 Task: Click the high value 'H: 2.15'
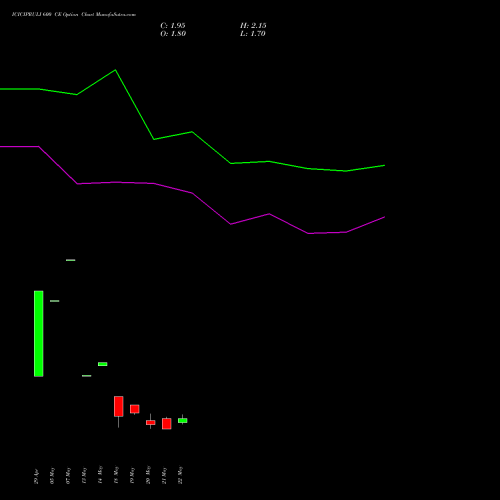tap(253, 26)
